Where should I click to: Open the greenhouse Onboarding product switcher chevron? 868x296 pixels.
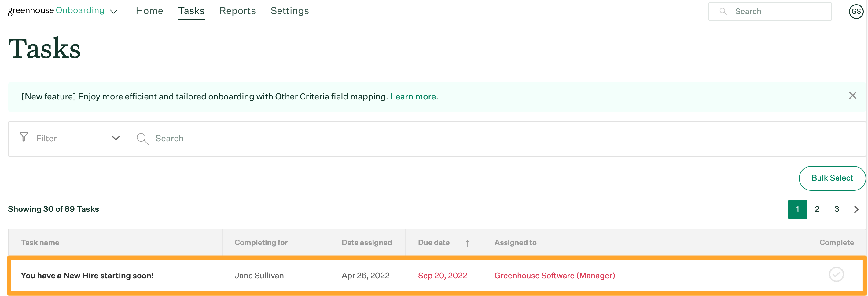coord(114,11)
